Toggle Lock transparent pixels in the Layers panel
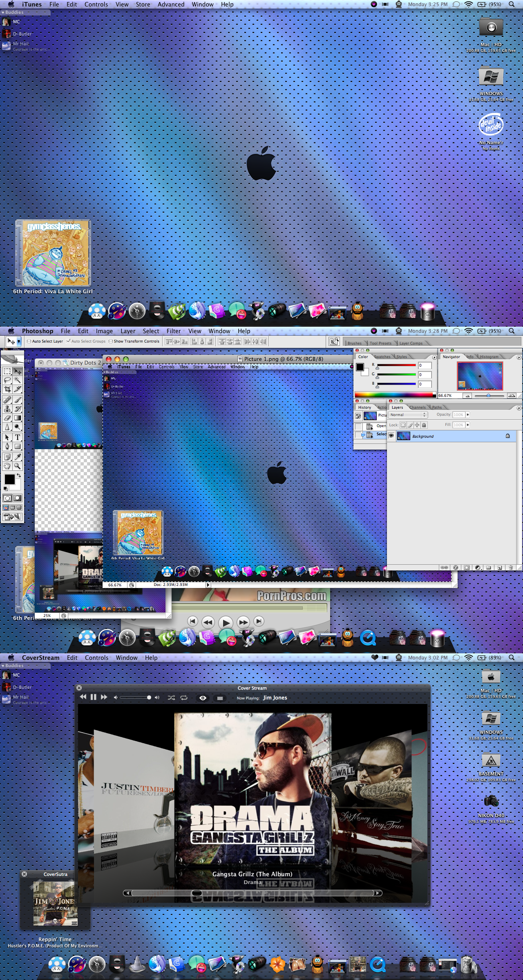Viewport: 523px width, 980px height. click(403, 425)
